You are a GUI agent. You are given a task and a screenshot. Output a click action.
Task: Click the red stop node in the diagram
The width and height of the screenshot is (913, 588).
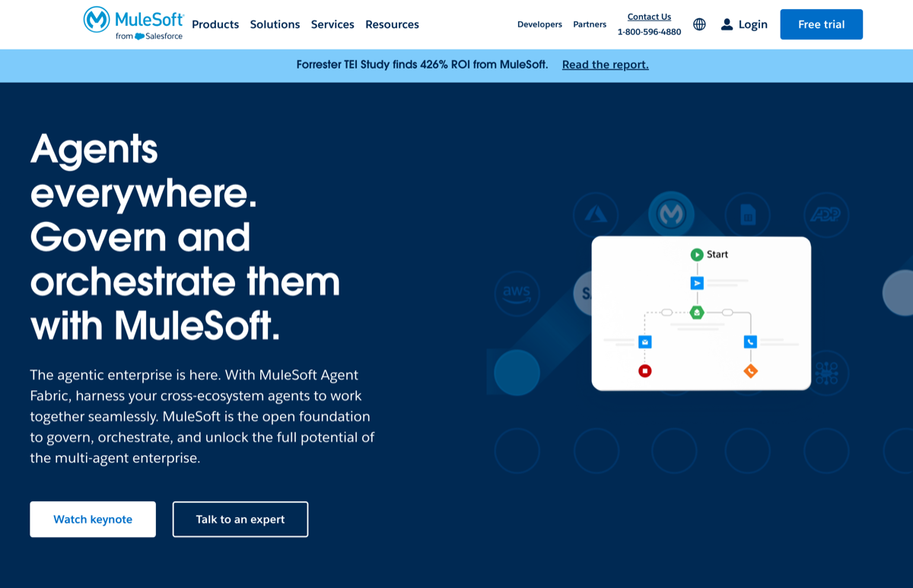tap(644, 370)
